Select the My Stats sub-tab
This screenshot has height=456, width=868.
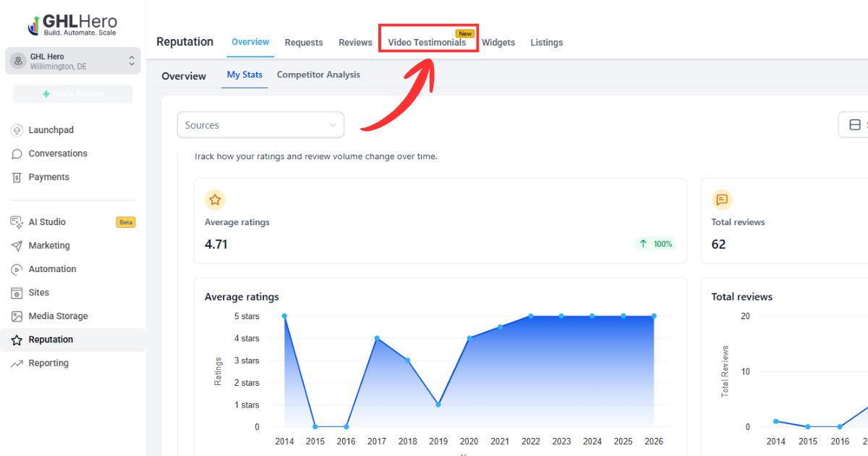[244, 75]
